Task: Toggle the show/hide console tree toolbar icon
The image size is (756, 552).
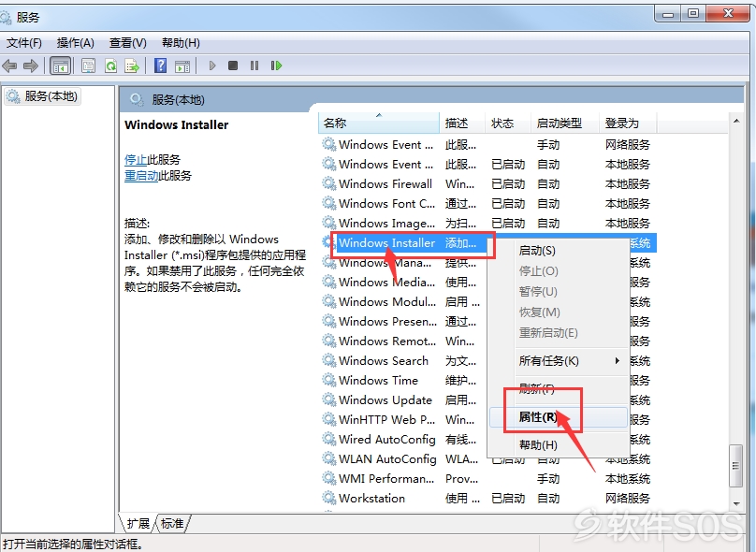Action: pyautogui.click(x=61, y=65)
